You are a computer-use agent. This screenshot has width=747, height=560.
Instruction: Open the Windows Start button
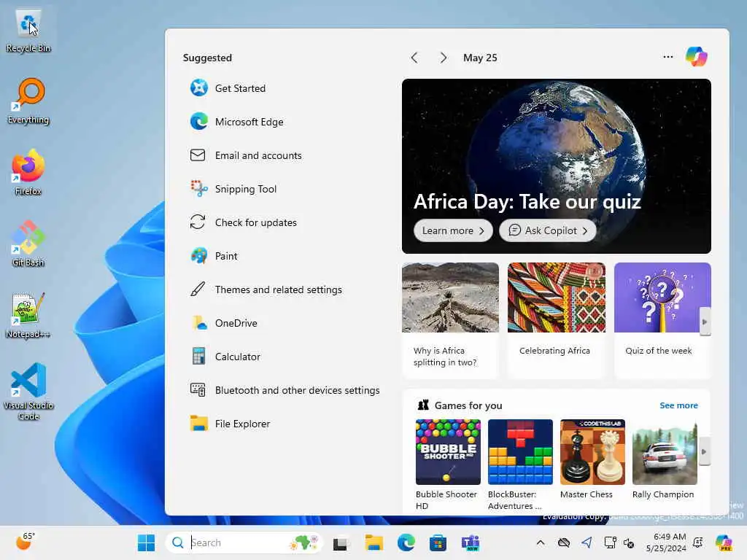(x=146, y=542)
